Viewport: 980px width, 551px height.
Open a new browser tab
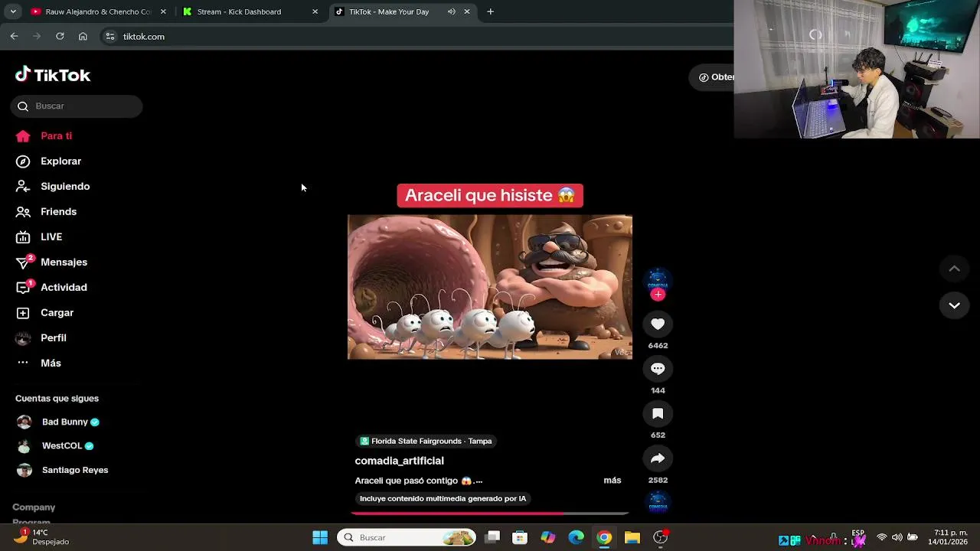(490, 11)
